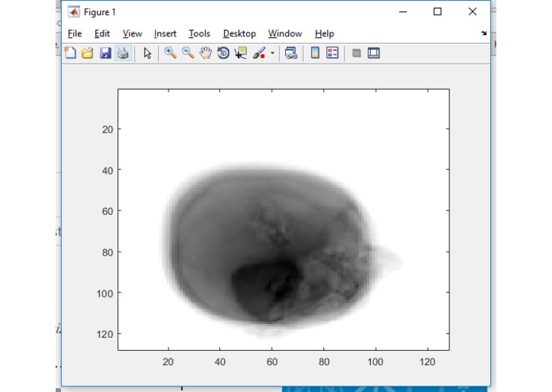Activate the Zoom In magnifier tool

(x=171, y=53)
